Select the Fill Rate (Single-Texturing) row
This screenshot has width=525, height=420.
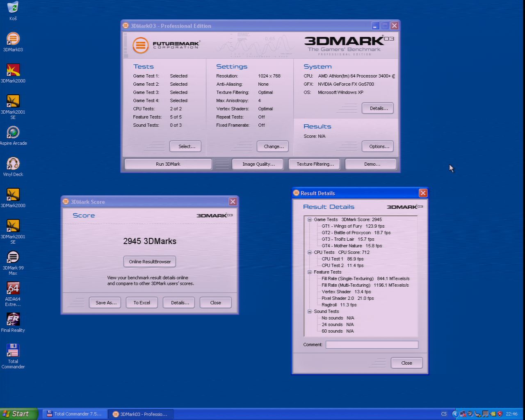pyautogui.click(x=365, y=278)
